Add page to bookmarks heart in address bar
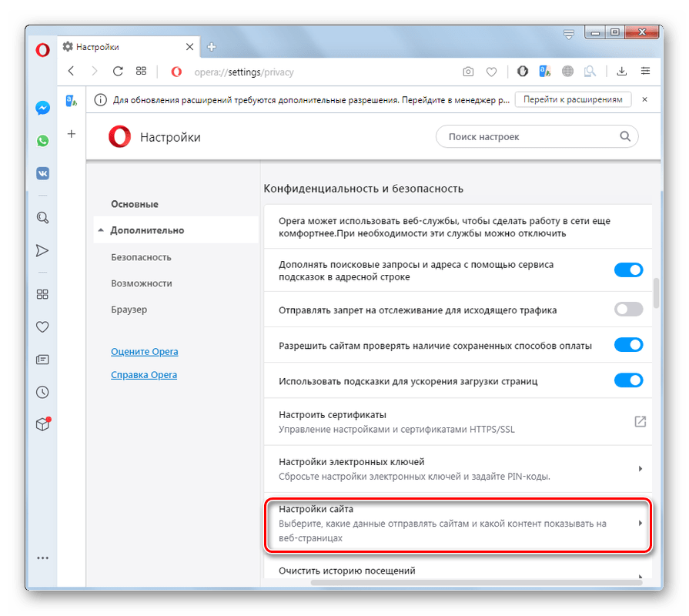This screenshot has width=689, height=616. click(x=491, y=72)
